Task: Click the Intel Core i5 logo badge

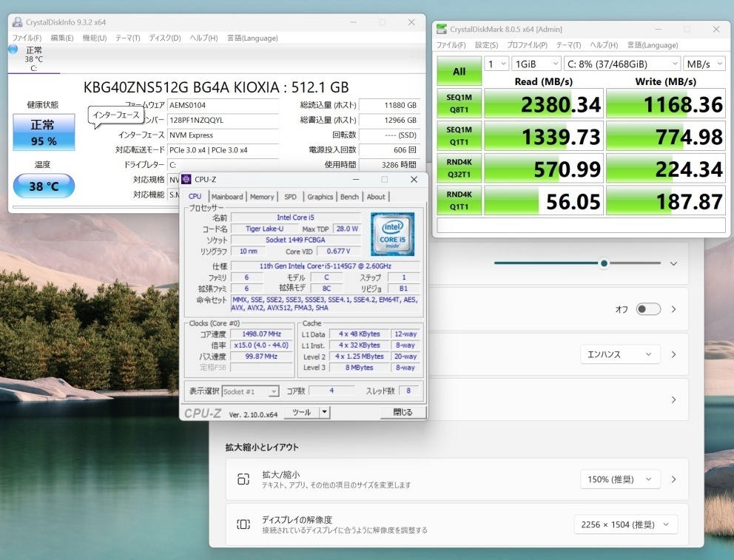Action: (391, 232)
